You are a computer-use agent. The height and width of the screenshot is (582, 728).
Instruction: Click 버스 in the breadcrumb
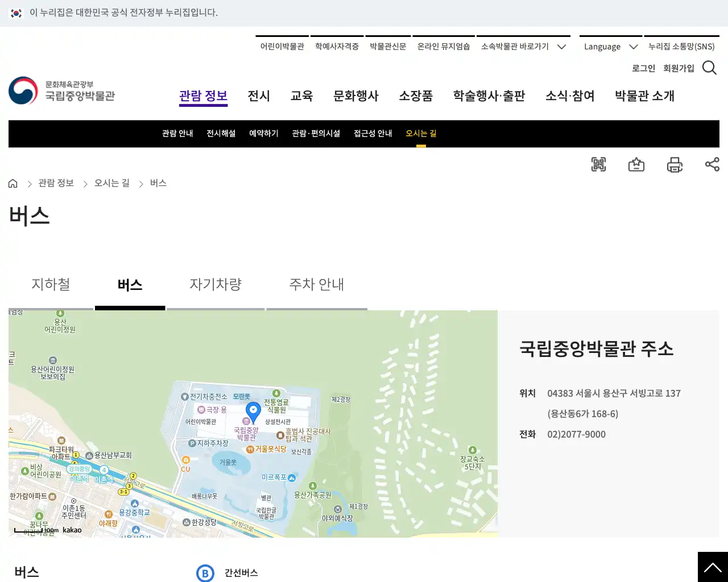point(158,183)
